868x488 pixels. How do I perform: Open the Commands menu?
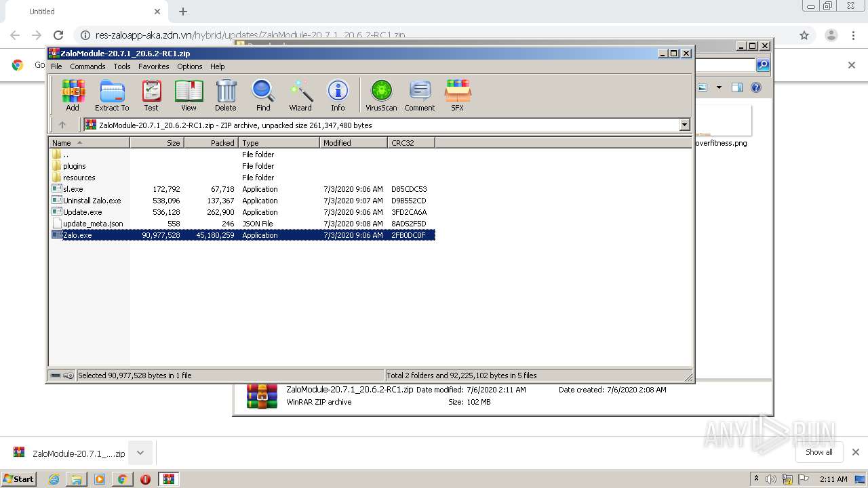pyautogui.click(x=87, y=66)
